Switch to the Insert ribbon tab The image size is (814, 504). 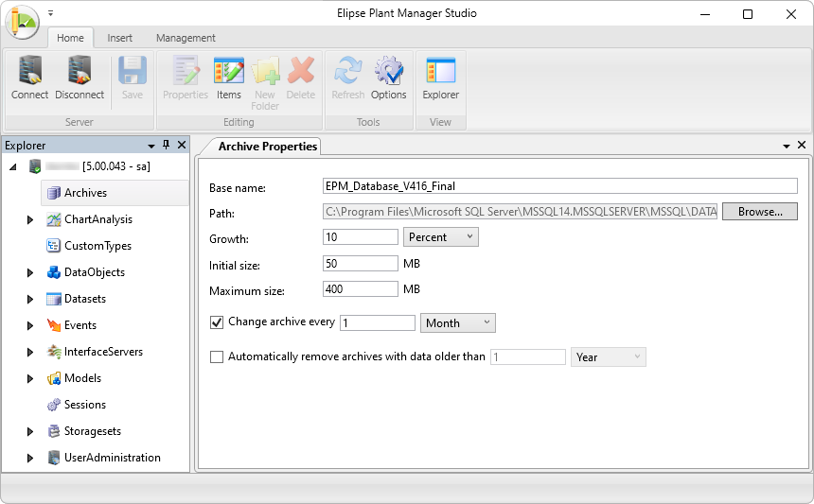120,38
